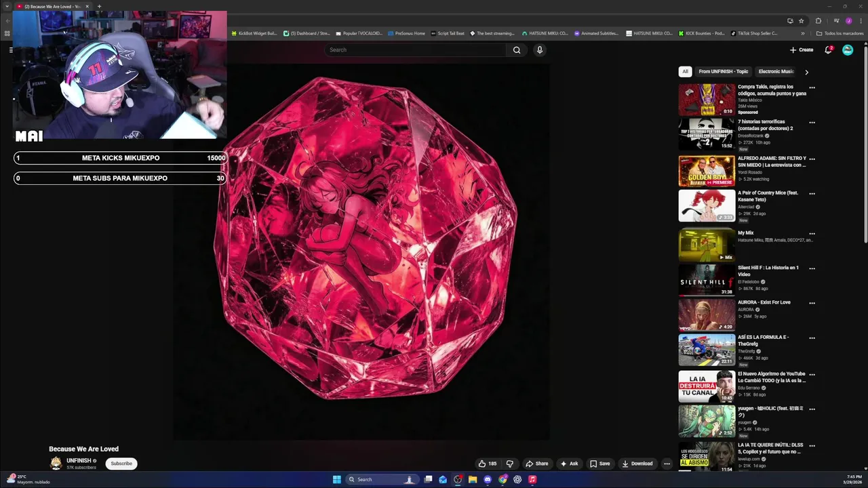
Task: Open options for ASÍ ES LA FORMULA E
Action: [x=812, y=338]
